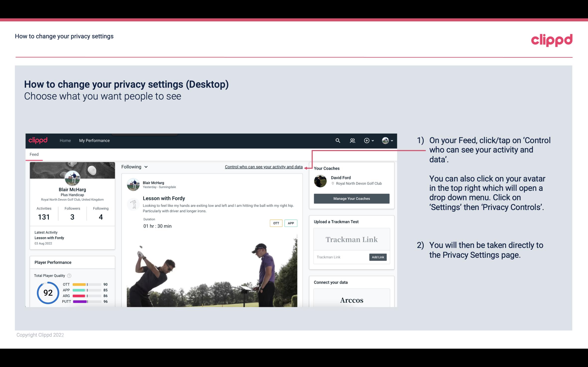Image resolution: width=588 pixels, height=367 pixels.
Task: Click the Manage Your Coaches button
Action: point(351,198)
